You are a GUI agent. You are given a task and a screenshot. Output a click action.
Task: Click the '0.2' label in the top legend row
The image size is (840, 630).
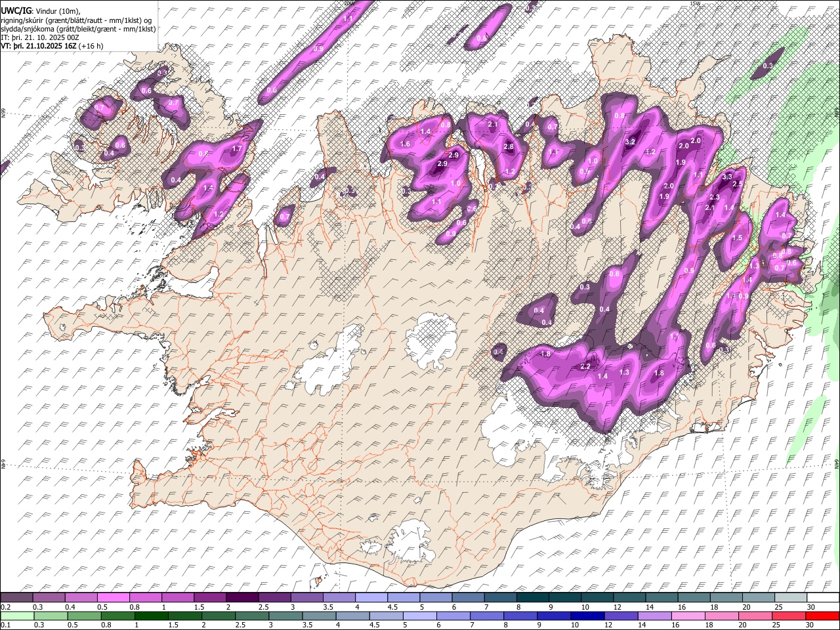[6, 607]
